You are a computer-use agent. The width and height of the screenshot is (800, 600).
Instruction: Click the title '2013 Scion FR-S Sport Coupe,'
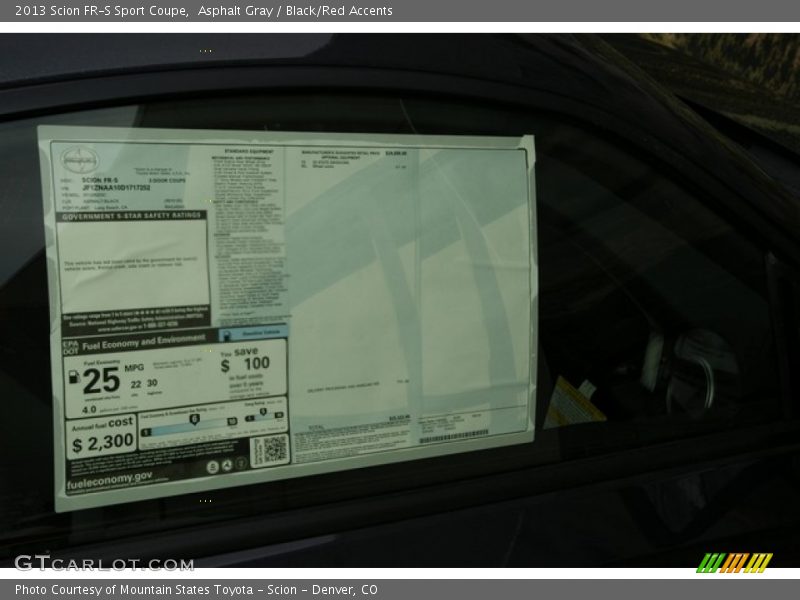coord(102,11)
